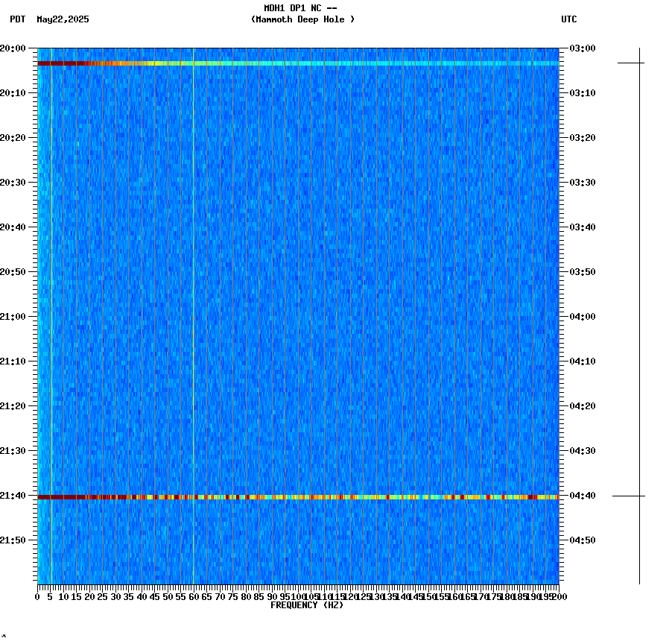Click the FREQUENCY (HZ) axis title
The height and width of the screenshot is (644, 672).
pos(307,604)
